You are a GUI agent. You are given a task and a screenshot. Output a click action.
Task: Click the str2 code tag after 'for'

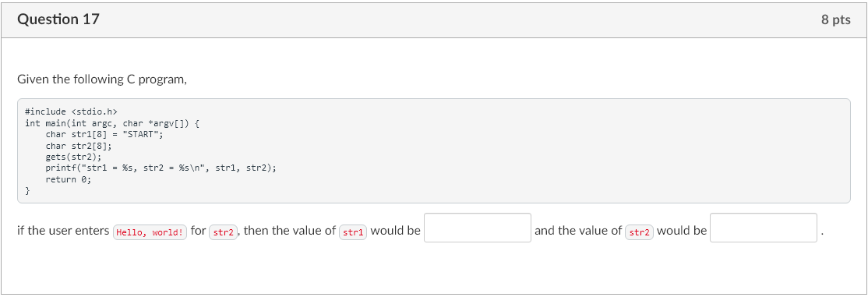(x=224, y=232)
